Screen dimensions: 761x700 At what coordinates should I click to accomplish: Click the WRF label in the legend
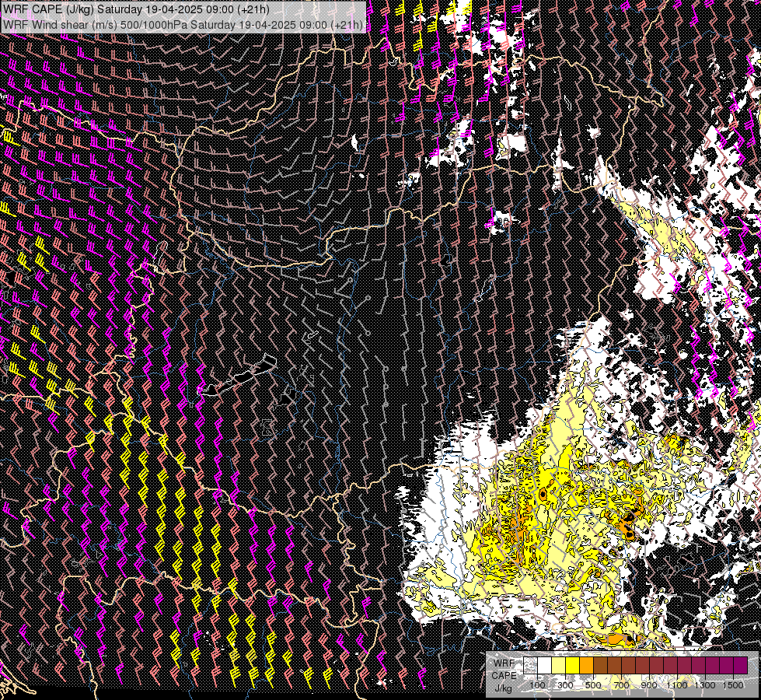point(504,663)
